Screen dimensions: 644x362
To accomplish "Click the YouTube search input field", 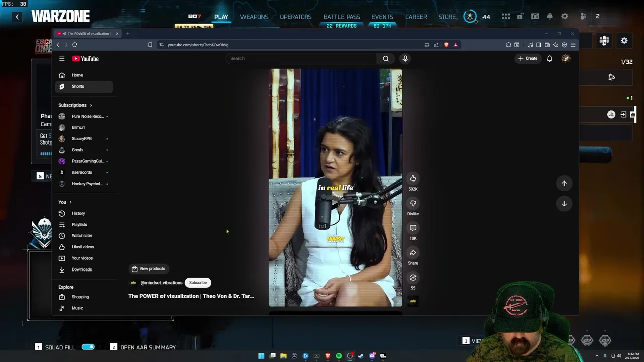I will point(301,59).
